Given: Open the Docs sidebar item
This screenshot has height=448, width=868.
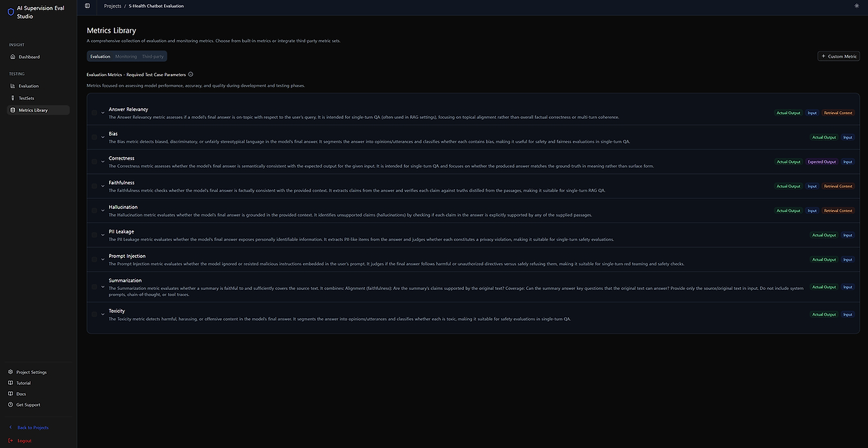Looking at the screenshot, I should pyautogui.click(x=9, y=393).
